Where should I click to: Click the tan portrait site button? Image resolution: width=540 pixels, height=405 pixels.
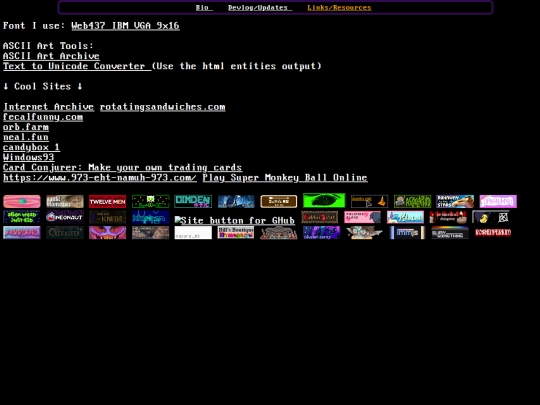[65, 201]
